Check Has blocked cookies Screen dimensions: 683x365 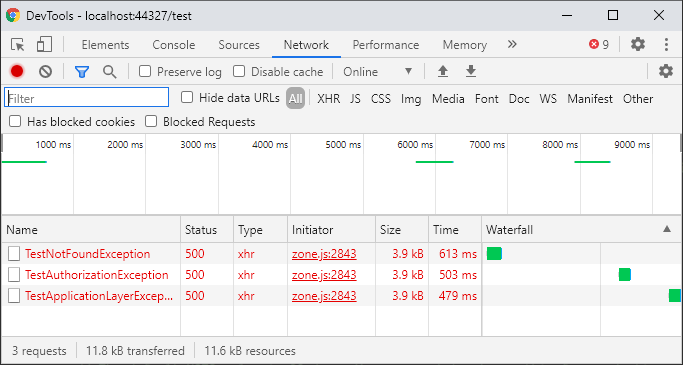click(x=15, y=121)
